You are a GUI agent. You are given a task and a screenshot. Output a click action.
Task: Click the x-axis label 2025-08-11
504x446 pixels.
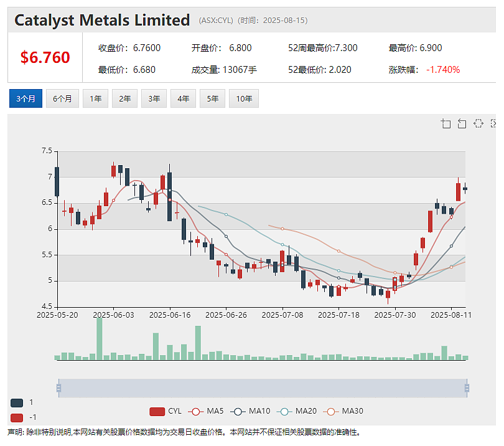tap(451, 315)
